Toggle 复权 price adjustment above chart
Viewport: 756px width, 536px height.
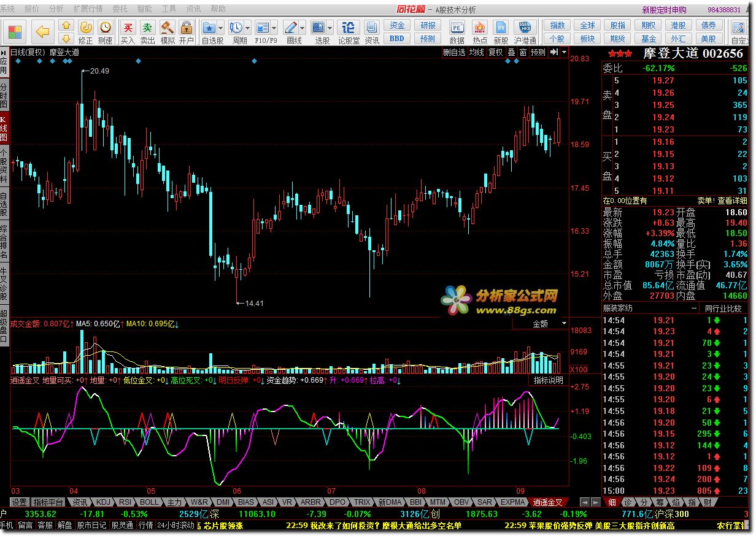click(495, 52)
